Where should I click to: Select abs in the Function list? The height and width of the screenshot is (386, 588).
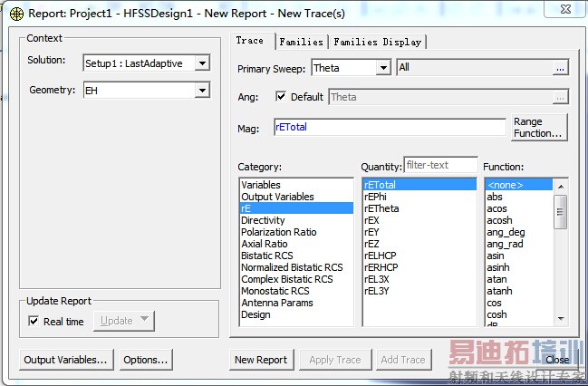pyautogui.click(x=519, y=197)
